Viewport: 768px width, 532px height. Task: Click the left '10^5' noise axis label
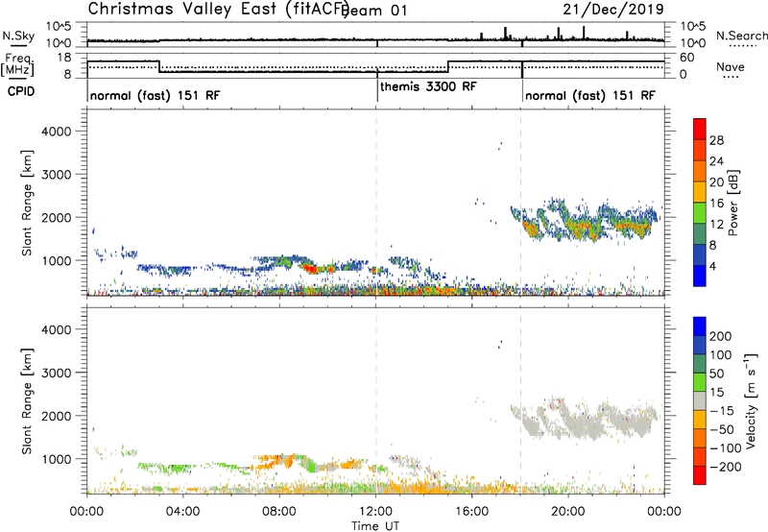click(x=59, y=27)
